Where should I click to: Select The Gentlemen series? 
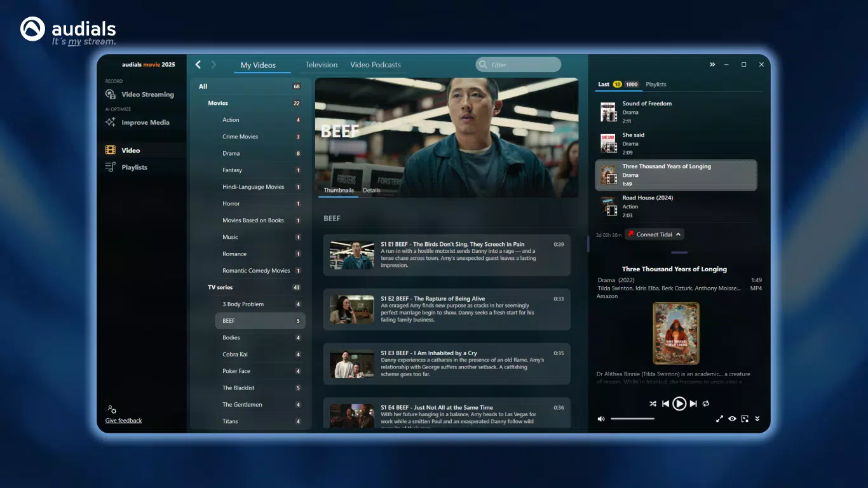pos(260,404)
